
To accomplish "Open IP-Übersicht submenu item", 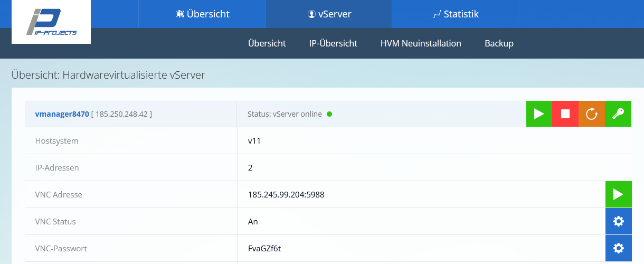I will (x=333, y=43).
